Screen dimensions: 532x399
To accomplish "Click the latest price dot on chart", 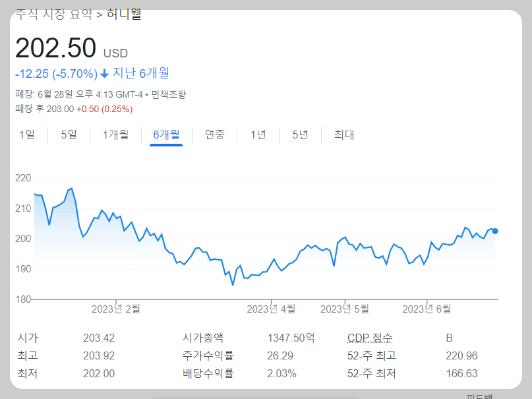I will 495,231.
